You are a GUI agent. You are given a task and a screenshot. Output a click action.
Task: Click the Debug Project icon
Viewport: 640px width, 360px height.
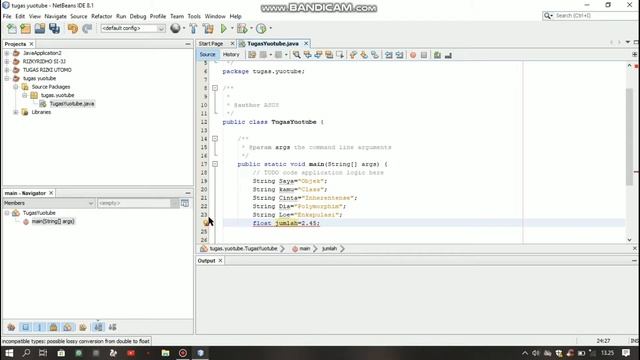click(x=242, y=28)
